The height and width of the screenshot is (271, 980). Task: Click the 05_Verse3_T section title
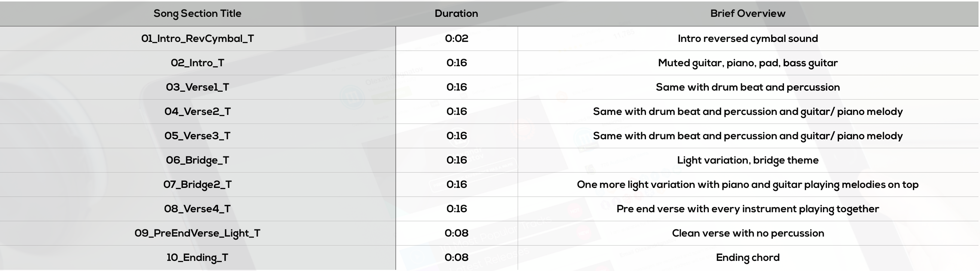click(197, 136)
